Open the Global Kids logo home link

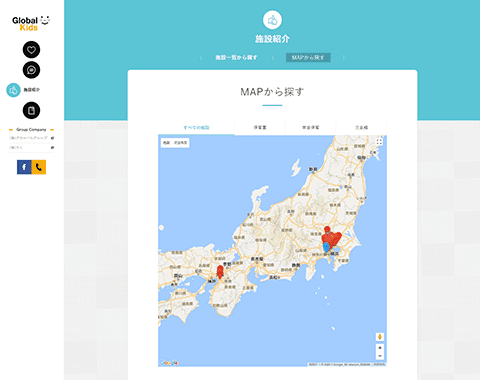(x=31, y=23)
